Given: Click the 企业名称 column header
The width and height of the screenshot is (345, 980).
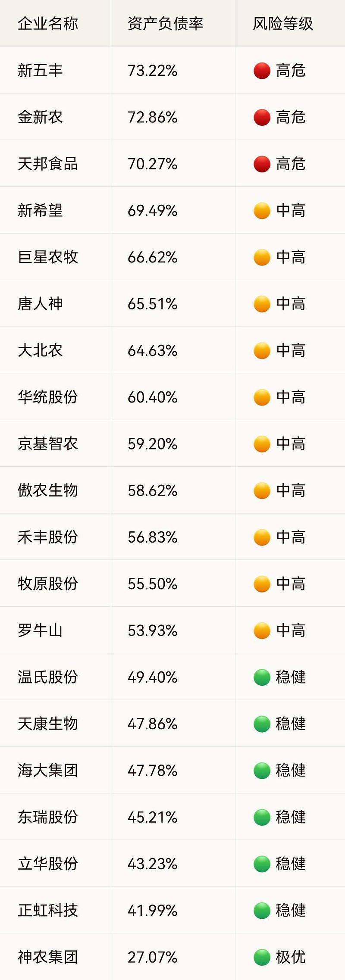Looking at the screenshot, I should (48, 24).
